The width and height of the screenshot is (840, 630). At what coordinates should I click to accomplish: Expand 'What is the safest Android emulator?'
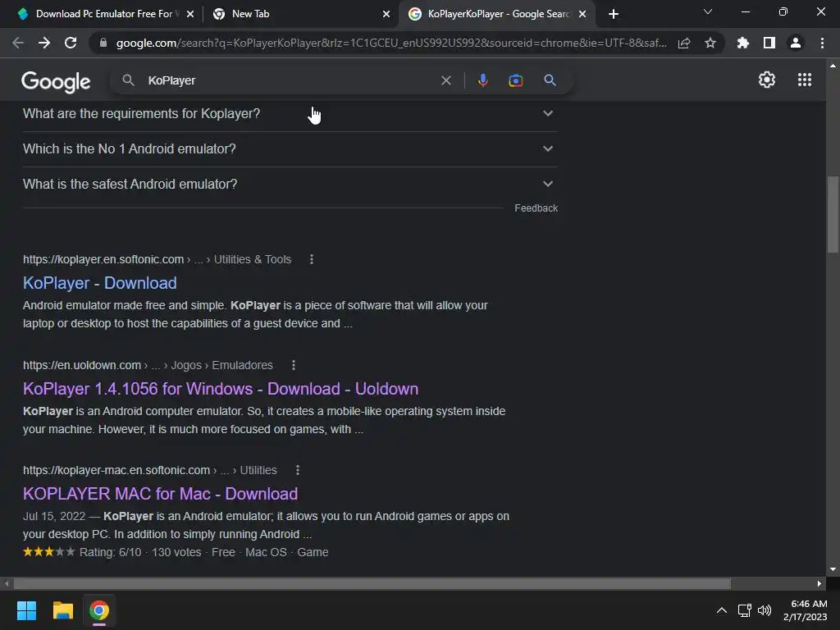pos(290,185)
